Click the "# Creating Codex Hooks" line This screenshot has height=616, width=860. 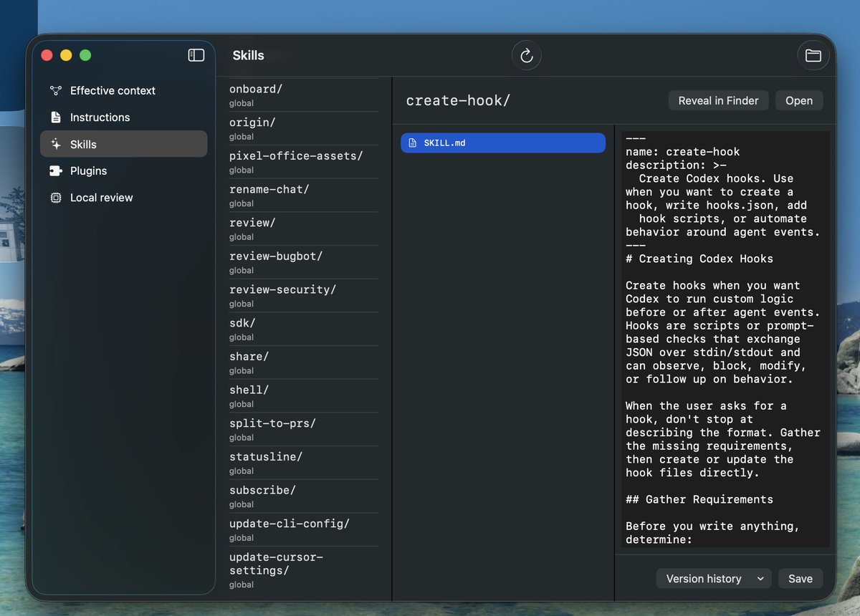pos(699,259)
